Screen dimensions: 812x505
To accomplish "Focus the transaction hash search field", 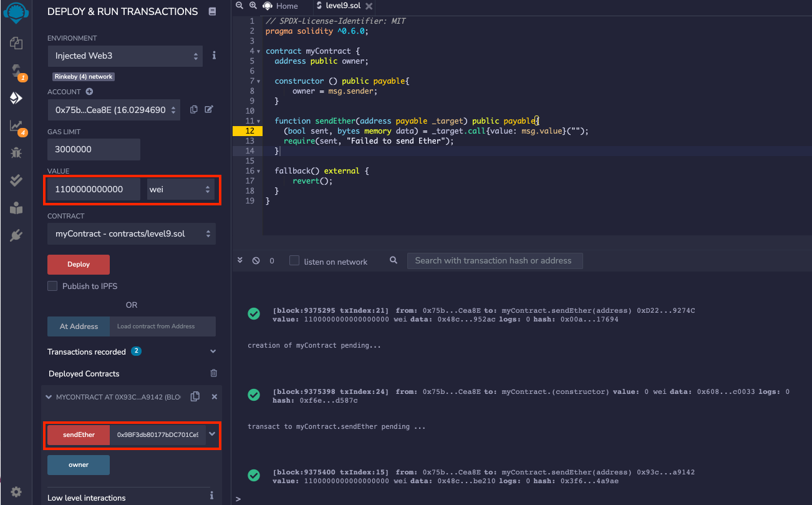I will (495, 260).
